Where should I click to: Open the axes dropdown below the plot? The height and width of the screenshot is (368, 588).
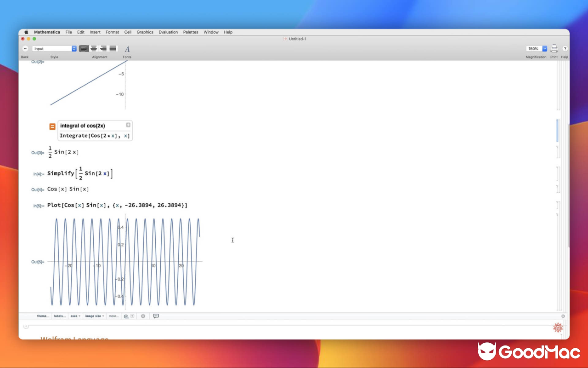pos(75,316)
